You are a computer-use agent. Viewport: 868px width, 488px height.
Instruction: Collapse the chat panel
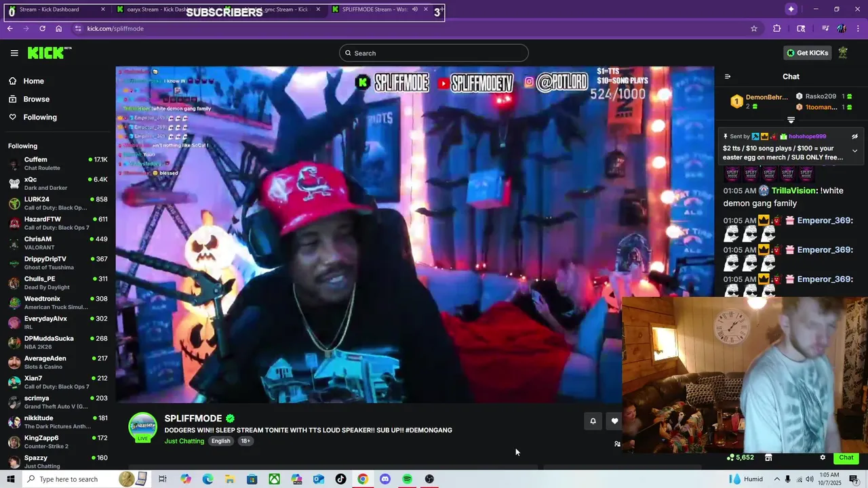pos(728,77)
